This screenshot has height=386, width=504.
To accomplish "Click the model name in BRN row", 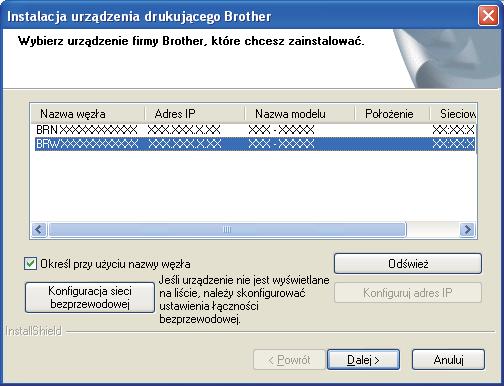I will (x=282, y=130).
